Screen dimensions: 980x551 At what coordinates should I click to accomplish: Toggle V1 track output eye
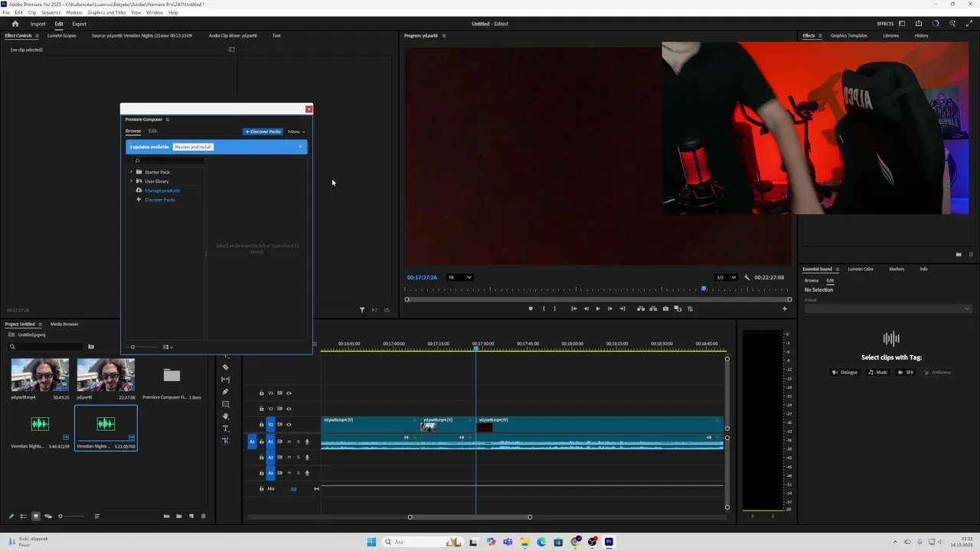point(289,424)
